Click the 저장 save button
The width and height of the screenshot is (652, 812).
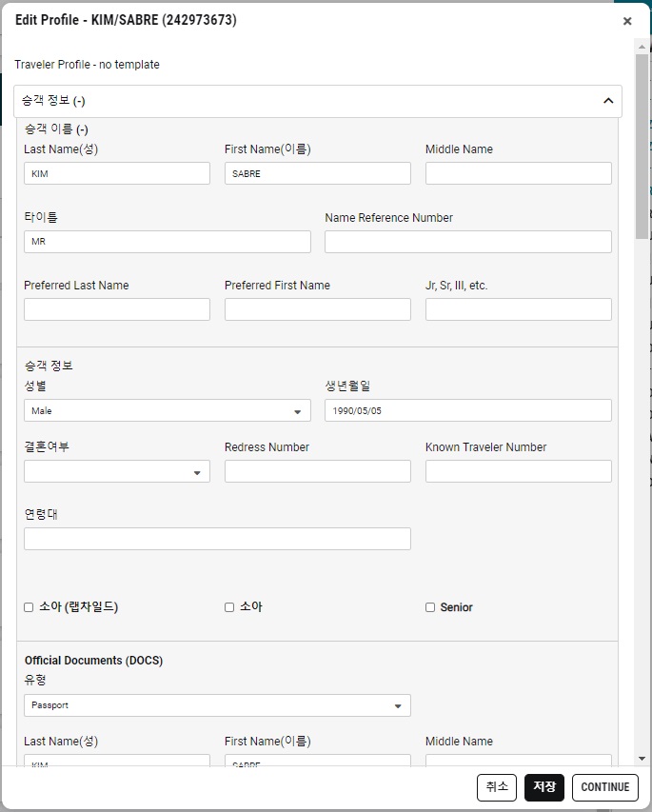point(544,787)
